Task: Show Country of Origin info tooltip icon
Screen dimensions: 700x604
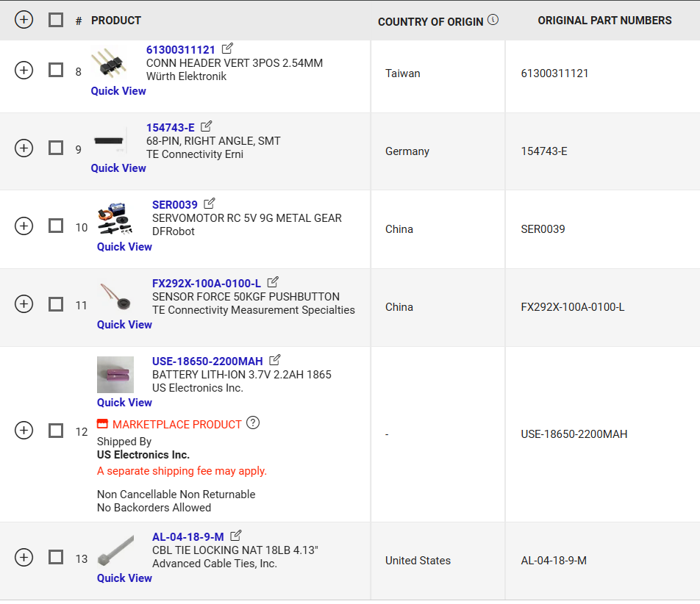Action: (x=493, y=20)
